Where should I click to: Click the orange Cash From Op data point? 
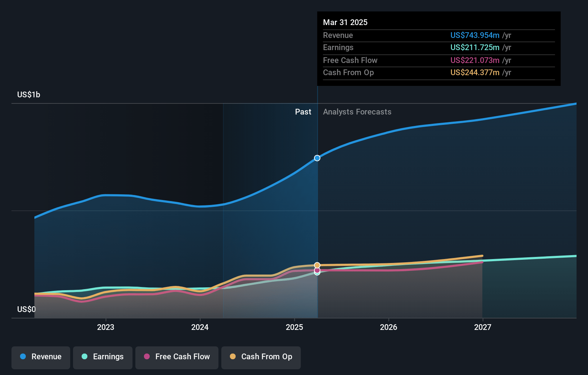coord(317,265)
